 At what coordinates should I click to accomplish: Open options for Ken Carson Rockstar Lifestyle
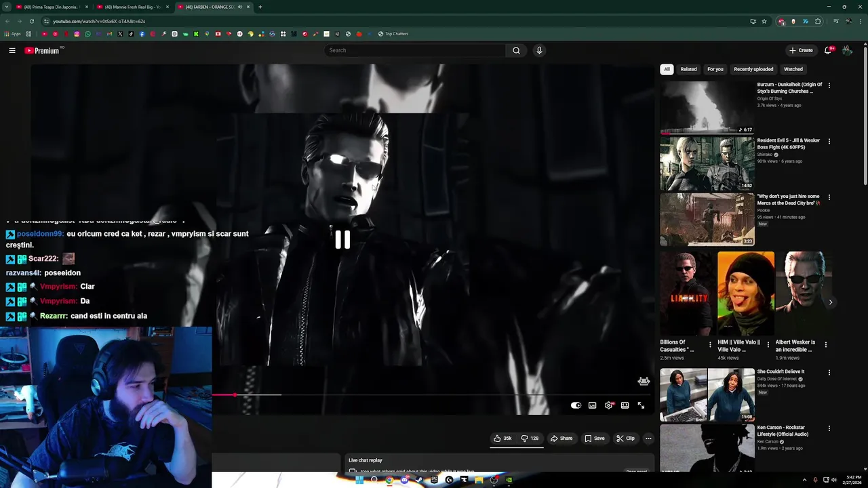click(x=829, y=428)
